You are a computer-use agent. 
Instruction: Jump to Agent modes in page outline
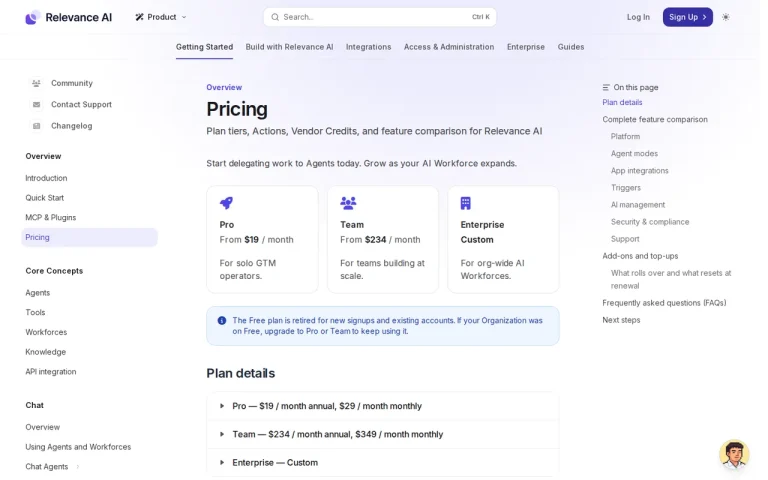click(634, 154)
